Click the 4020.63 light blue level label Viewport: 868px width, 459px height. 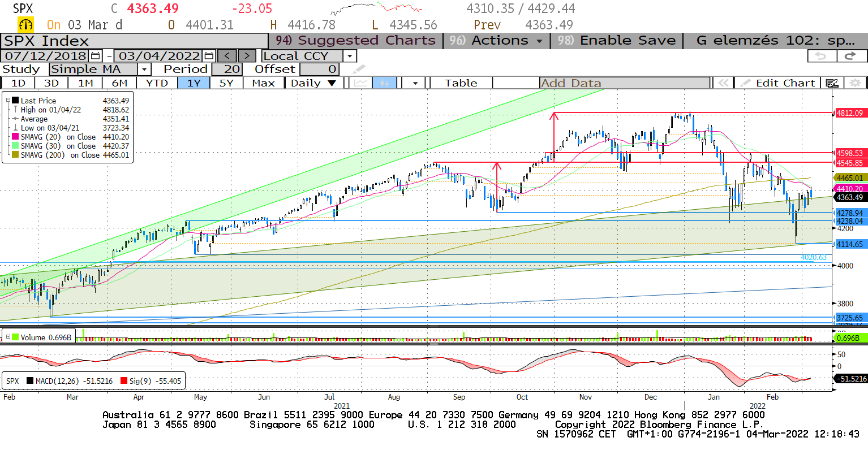pyautogui.click(x=814, y=258)
